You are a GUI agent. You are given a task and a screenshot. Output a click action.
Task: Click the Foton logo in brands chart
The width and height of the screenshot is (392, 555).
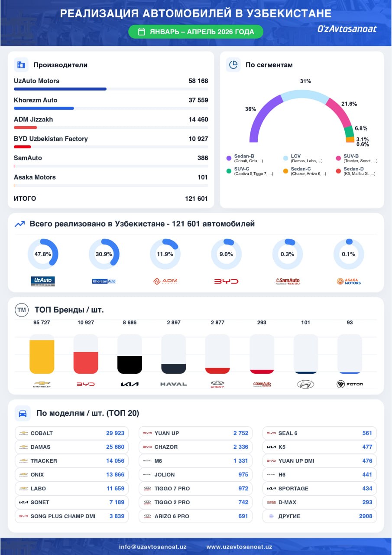(x=350, y=384)
